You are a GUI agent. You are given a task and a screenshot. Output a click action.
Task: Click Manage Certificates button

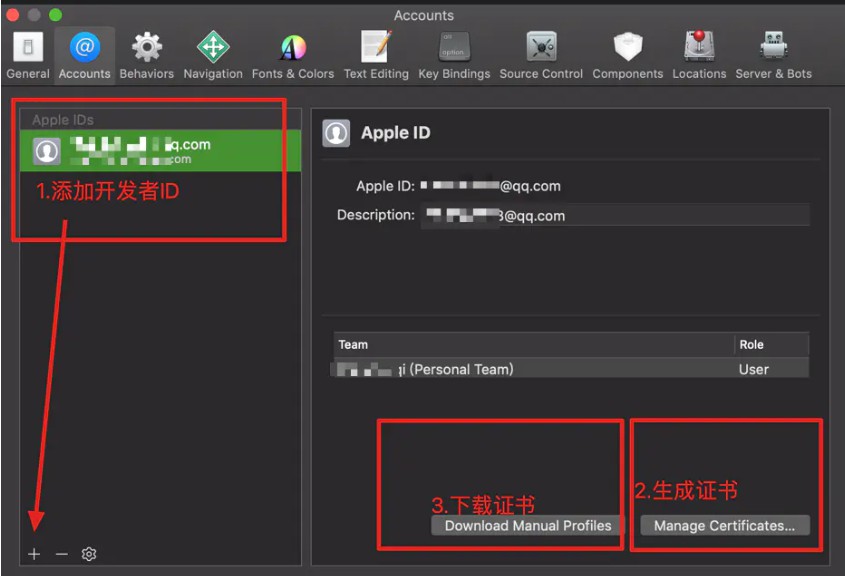coord(724,525)
